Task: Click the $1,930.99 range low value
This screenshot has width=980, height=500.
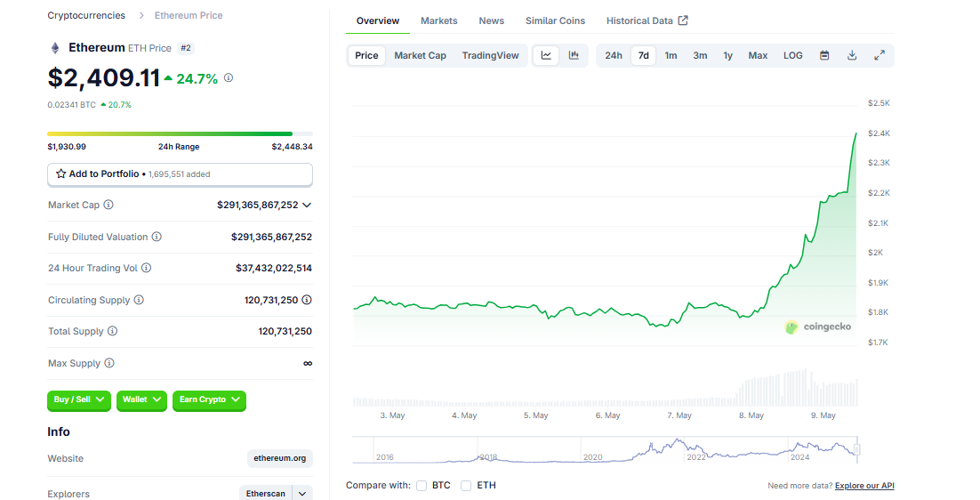Action: tap(67, 147)
